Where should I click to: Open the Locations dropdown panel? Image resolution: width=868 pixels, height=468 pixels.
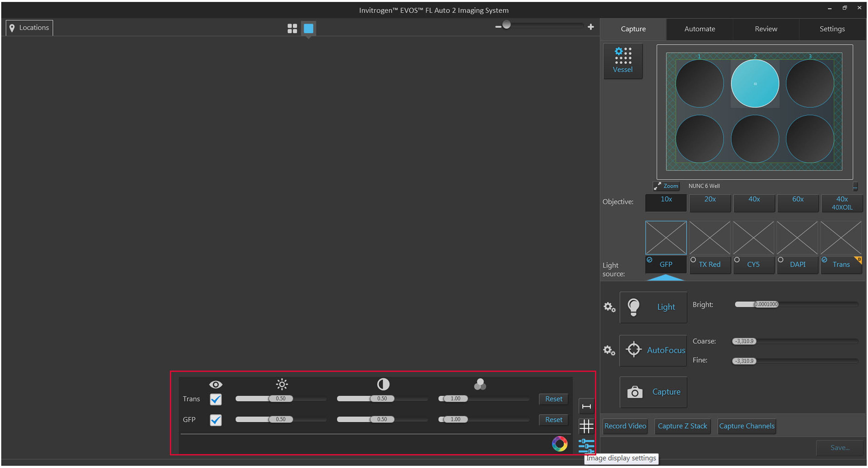click(x=29, y=28)
